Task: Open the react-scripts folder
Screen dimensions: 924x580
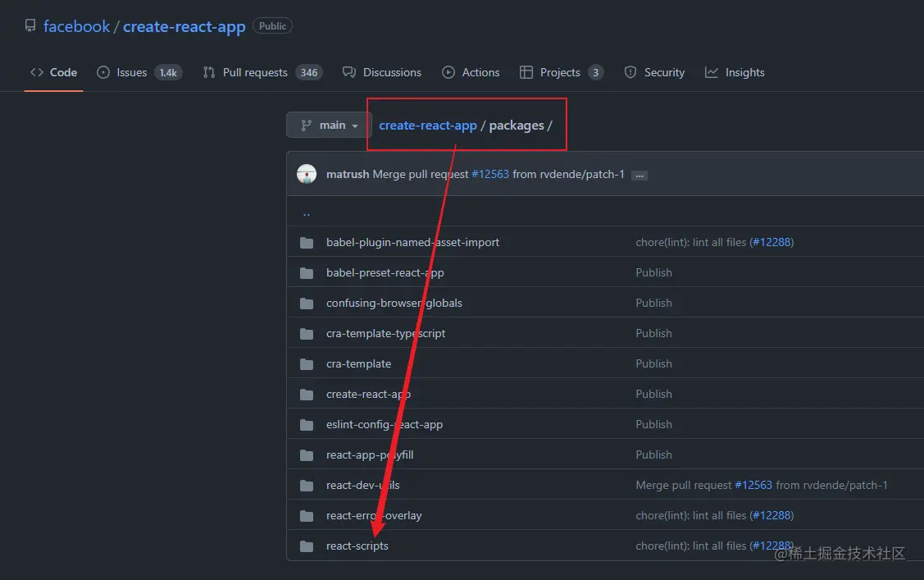Action: pos(357,546)
